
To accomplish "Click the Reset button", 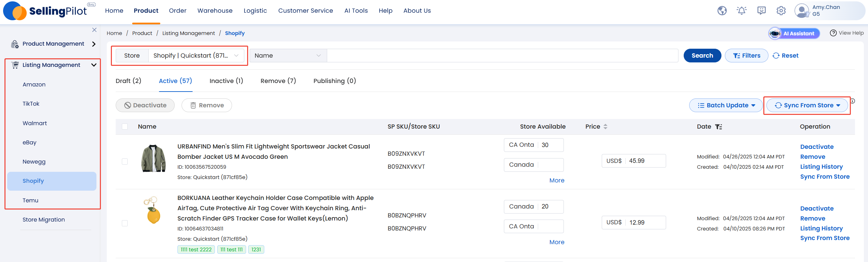I will coord(786,56).
